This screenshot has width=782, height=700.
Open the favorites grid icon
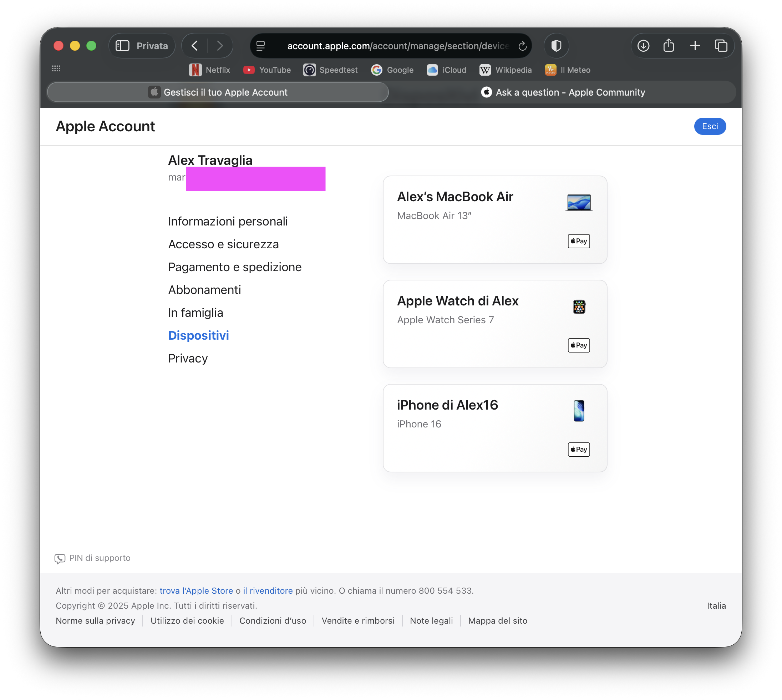pos(56,69)
